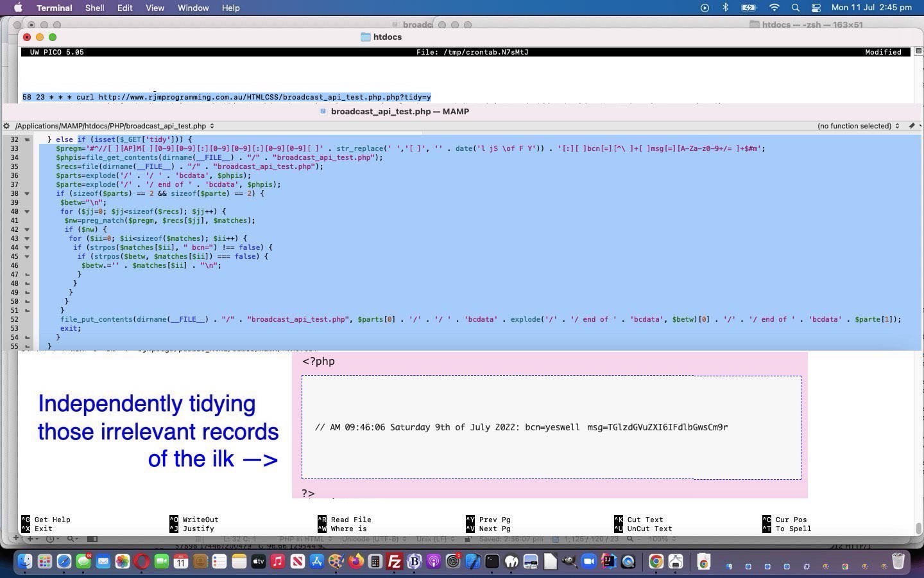Open Podcasts from the Dock
This screenshot has height=578, width=924.
point(434,561)
